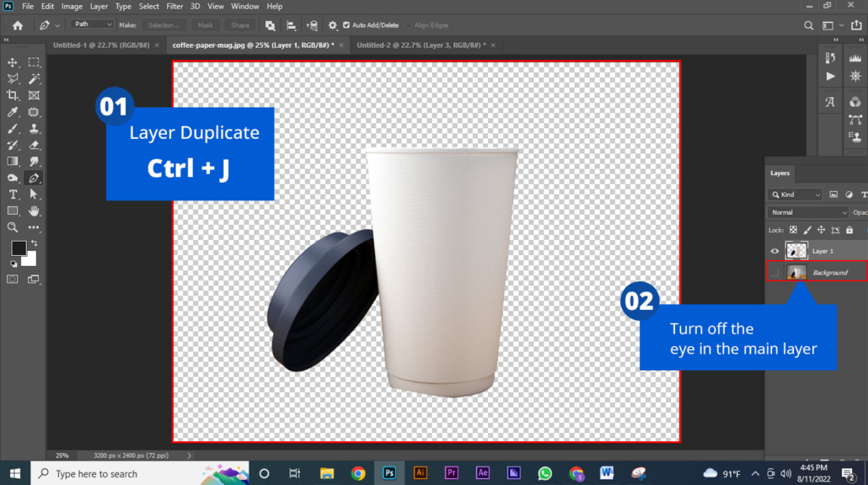Open the Path mode dropdown

[92, 25]
